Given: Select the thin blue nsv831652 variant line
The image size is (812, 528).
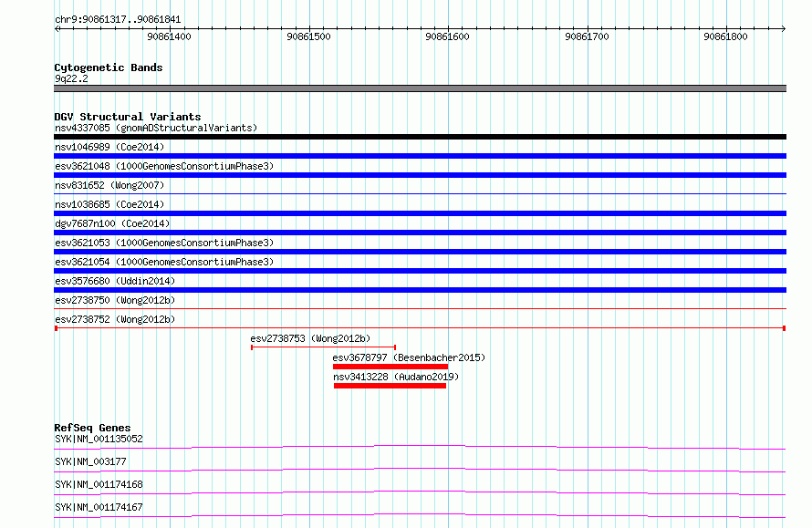Looking at the screenshot, I should [420, 193].
